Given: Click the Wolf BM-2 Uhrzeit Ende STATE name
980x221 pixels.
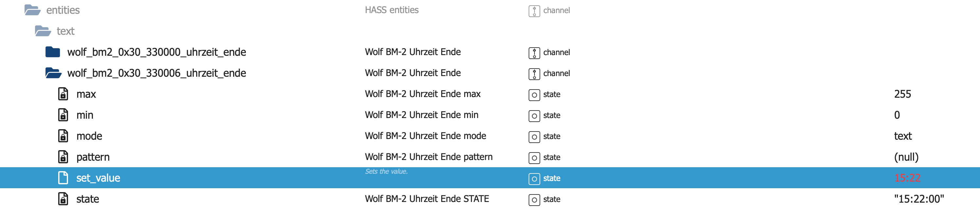Looking at the screenshot, I should [x=427, y=199].
